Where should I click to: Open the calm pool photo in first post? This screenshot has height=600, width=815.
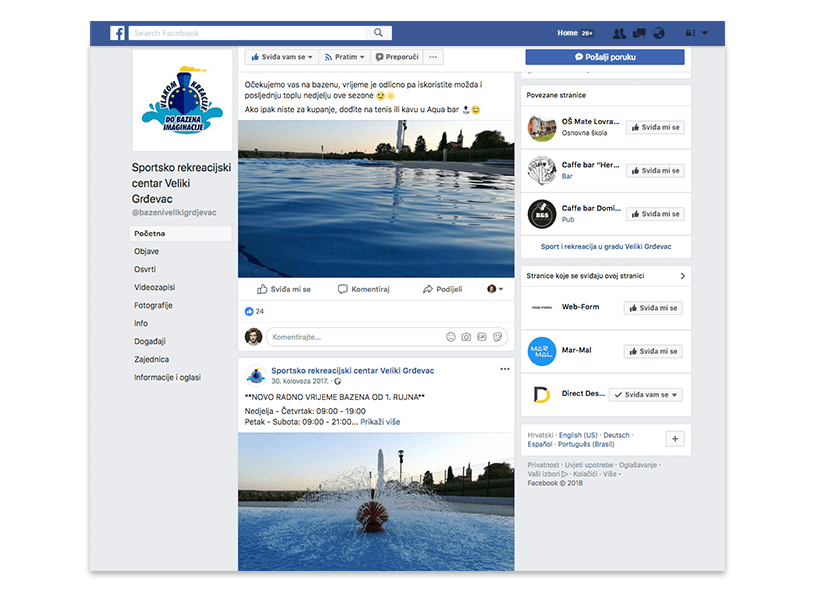[376, 199]
